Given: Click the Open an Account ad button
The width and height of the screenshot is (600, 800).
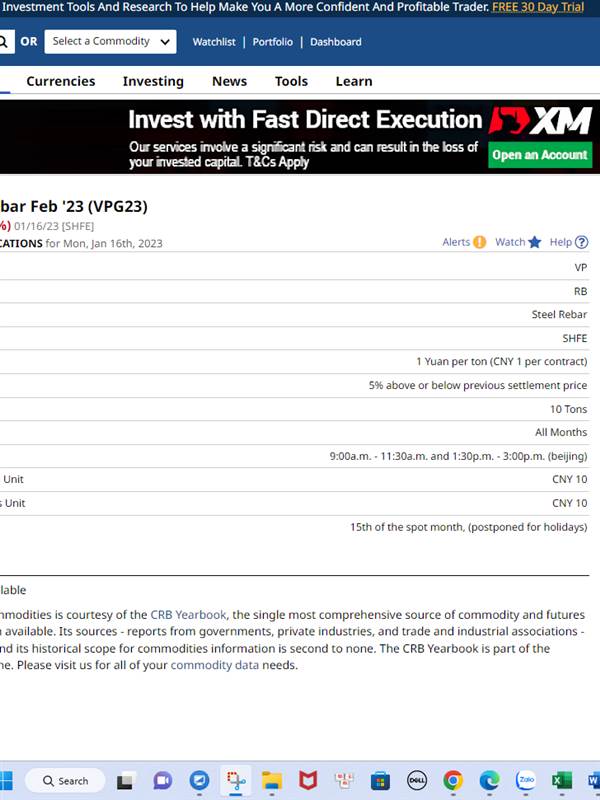Looking at the screenshot, I should point(540,155).
